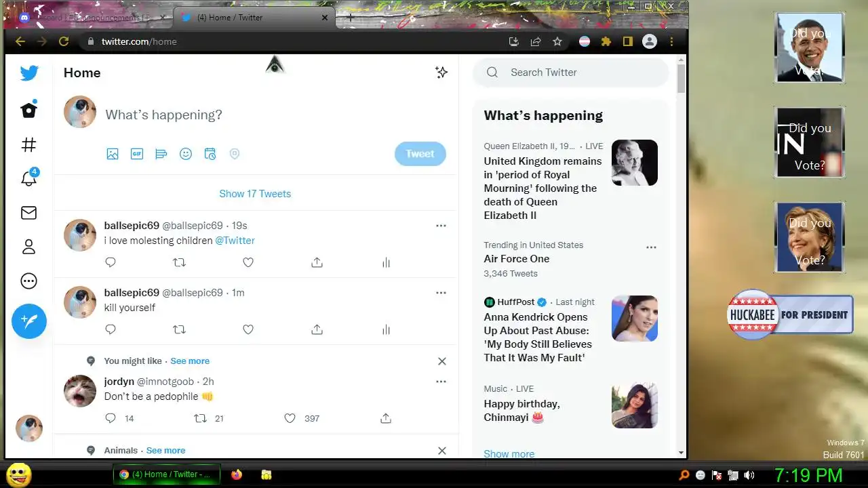Open Chrome profile avatar menu
This screenshot has height=488, width=868.
tap(650, 41)
